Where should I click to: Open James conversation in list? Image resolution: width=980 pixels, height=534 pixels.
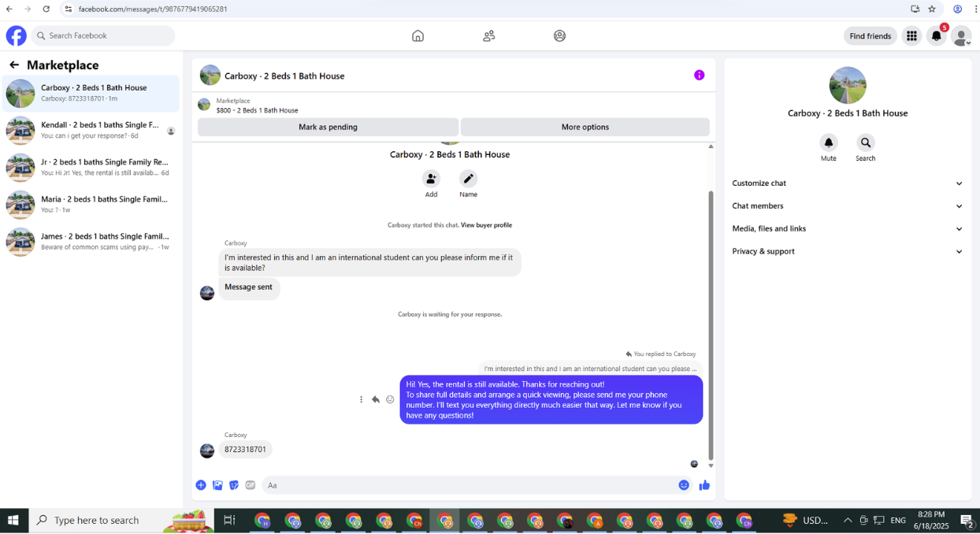pos(91,242)
